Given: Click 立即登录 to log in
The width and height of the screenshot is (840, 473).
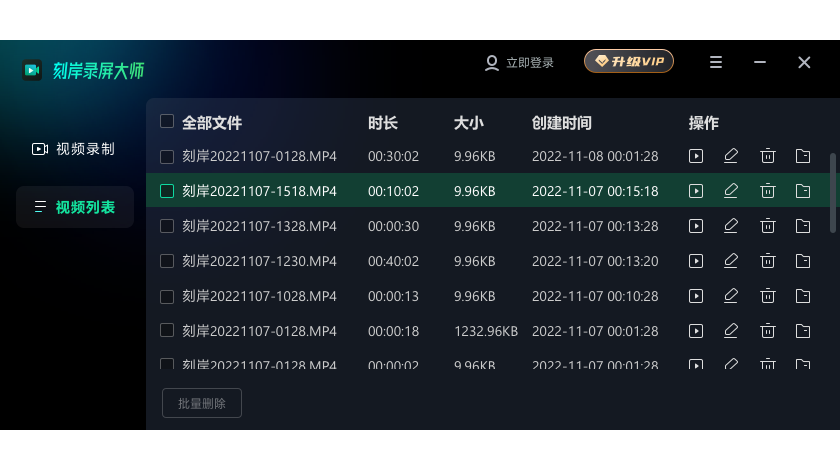Looking at the screenshot, I should pyautogui.click(x=519, y=63).
